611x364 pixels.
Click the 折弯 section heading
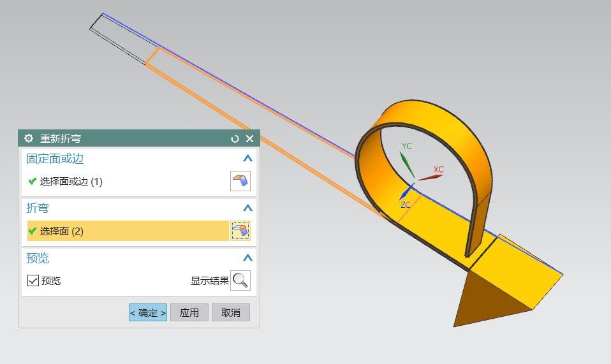pos(38,208)
